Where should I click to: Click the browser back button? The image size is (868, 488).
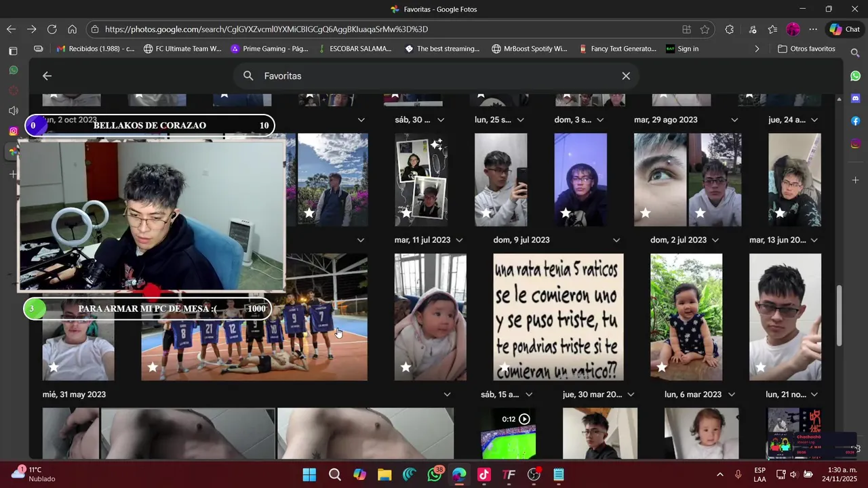[x=11, y=29]
